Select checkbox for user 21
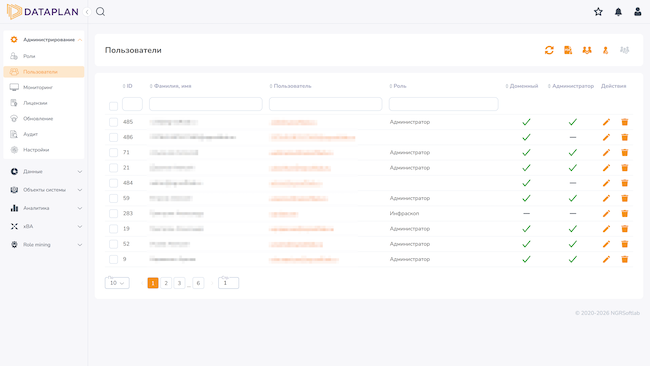The image size is (650, 366). [x=113, y=168]
